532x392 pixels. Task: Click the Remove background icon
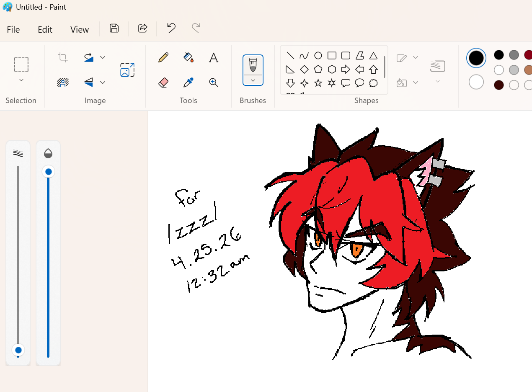point(63,83)
